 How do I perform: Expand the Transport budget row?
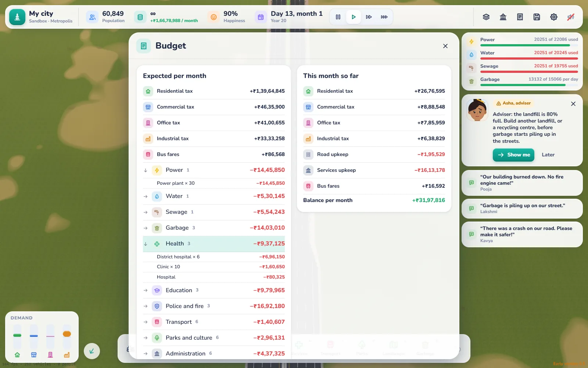click(x=214, y=322)
